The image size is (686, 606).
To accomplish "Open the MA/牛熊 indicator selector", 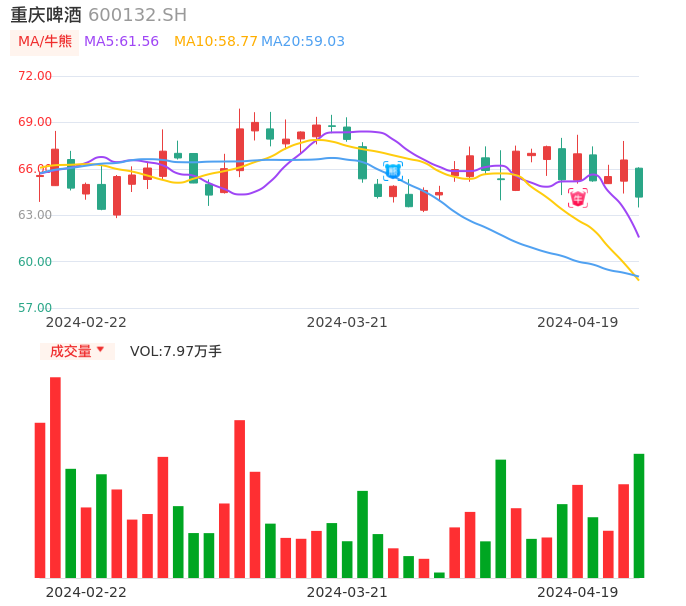I will point(44,41).
